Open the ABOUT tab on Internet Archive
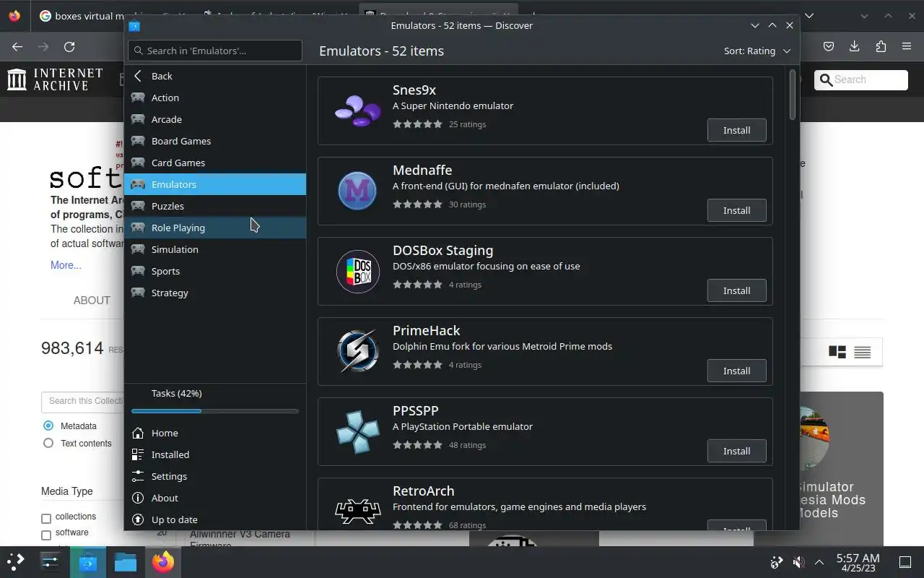This screenshot has width=924, height=578. pos(92,301)
